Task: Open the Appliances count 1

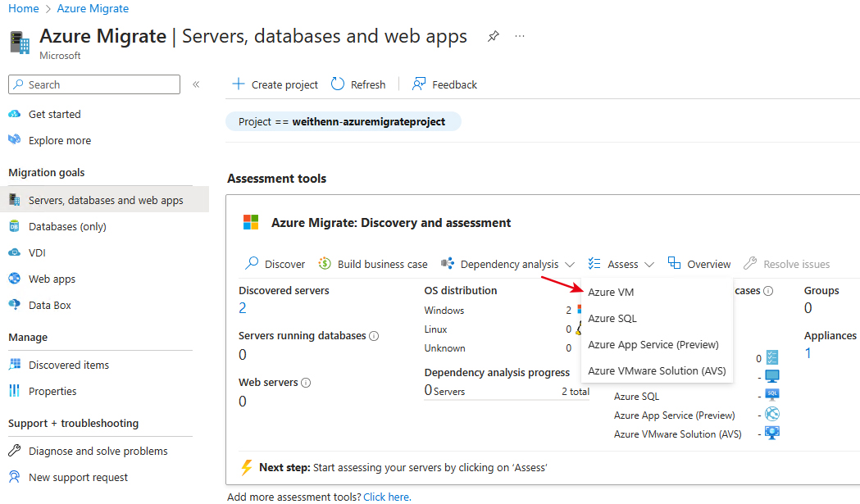Action: pos(808,353)
